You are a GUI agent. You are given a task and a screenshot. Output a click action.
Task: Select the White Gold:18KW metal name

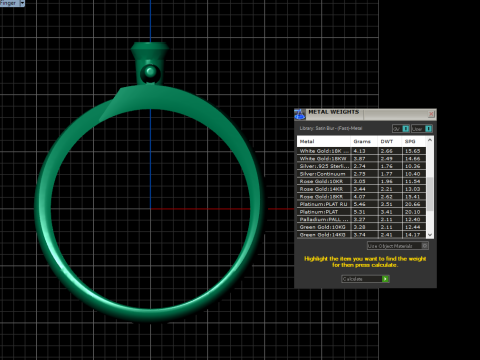pyautogui.click(x=323, y=159)
